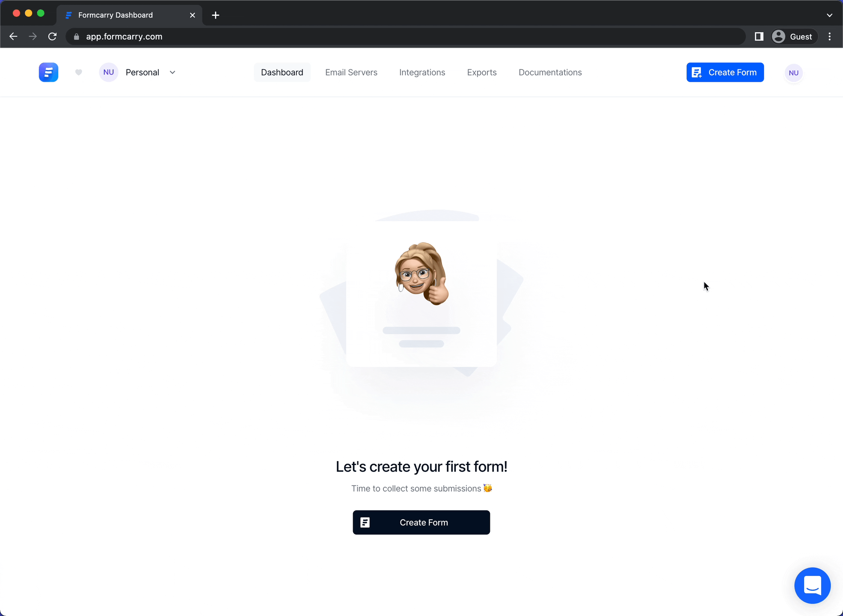Click the Dashboard navigation icon

[x=282, y=72]
